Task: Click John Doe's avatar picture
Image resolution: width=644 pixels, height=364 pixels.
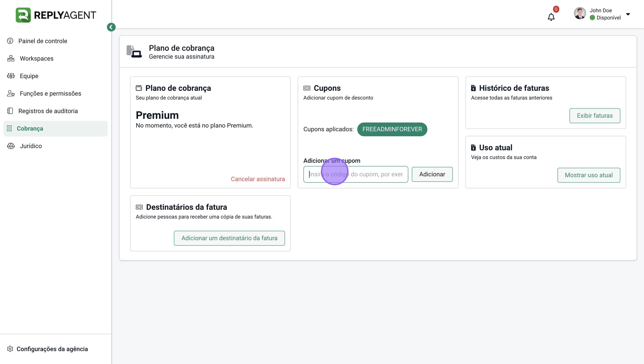Action: [x=580, y=14]
